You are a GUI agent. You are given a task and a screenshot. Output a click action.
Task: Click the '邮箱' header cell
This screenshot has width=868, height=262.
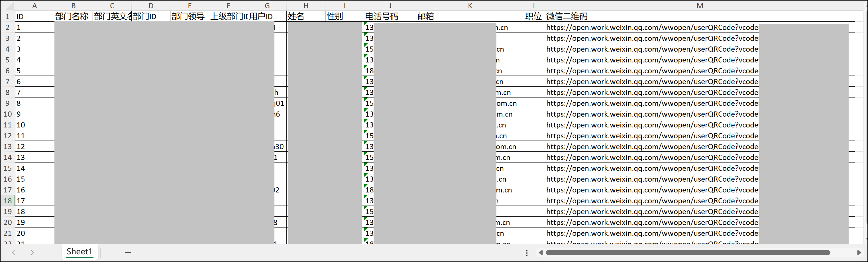tap(470, 17)
